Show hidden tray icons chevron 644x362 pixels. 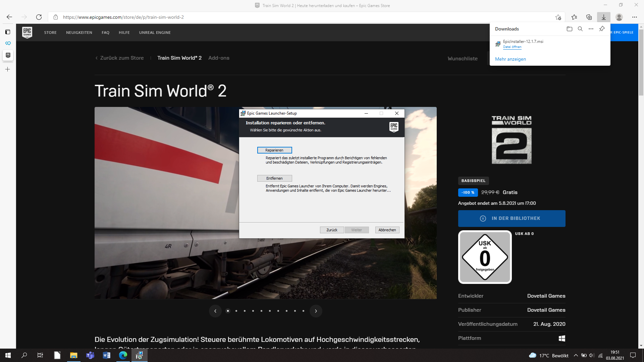pos(576,355)
